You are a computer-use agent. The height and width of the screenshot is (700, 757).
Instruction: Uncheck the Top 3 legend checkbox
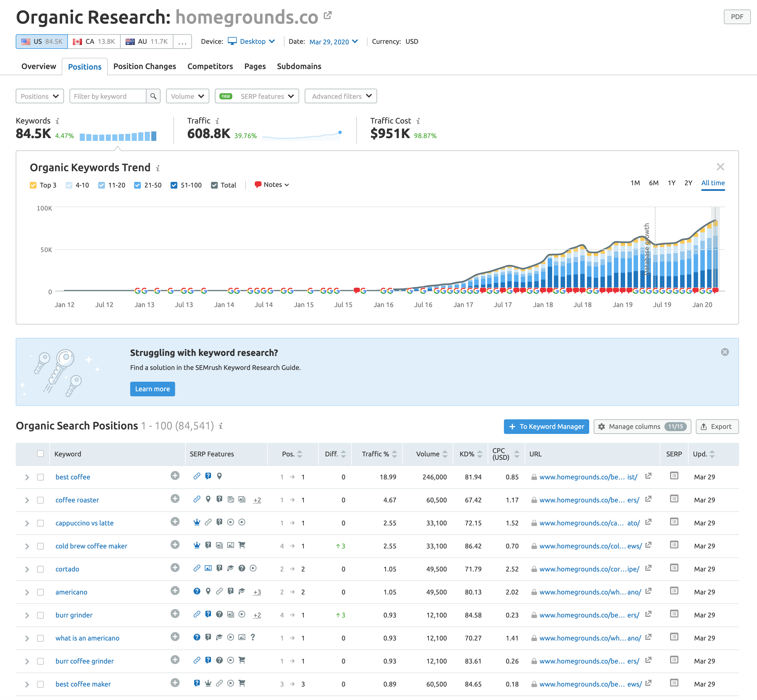(33, 185)
